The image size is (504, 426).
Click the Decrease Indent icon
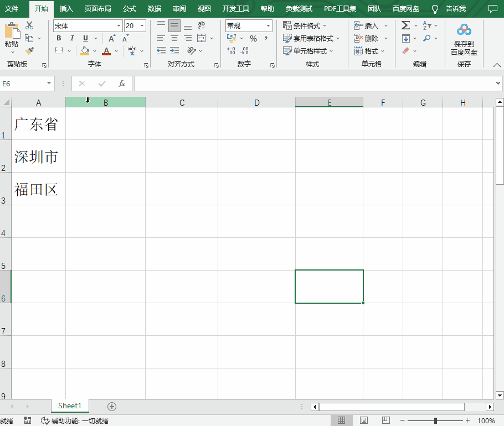coord(161,51)
